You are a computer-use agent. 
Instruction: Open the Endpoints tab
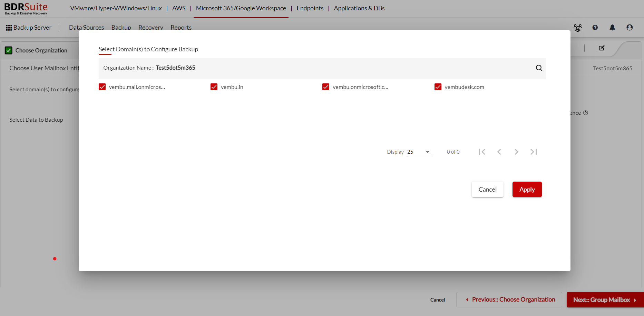[x=310, y=8]
